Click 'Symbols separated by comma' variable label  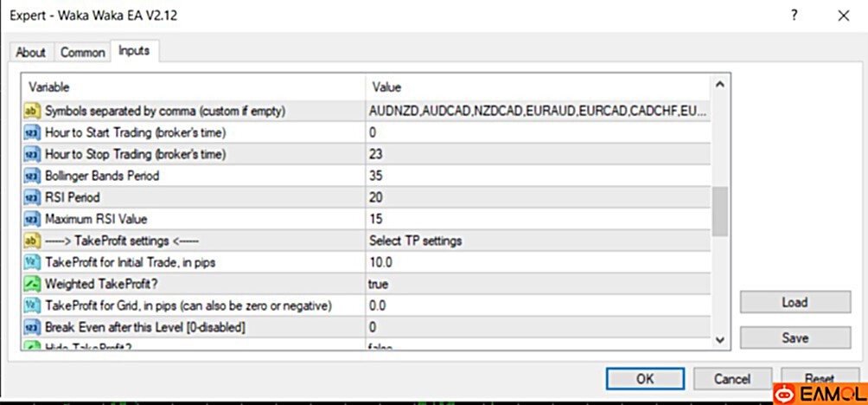[165, 112]
